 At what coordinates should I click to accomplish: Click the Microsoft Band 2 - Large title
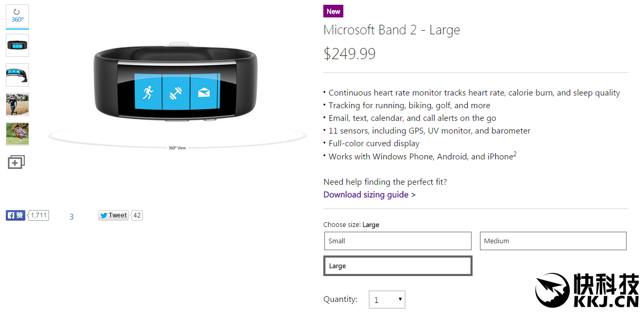[x=391, y=30]
